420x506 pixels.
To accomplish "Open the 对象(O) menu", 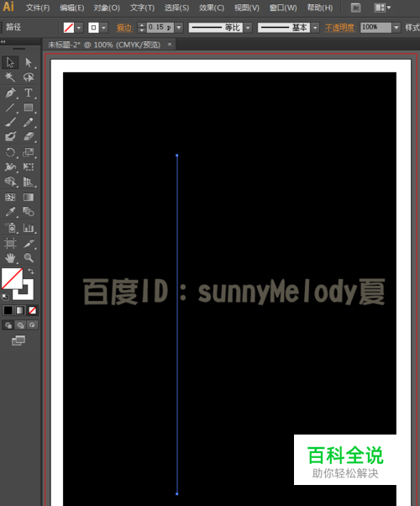I will pyautogui.click(x=107, y=8).
